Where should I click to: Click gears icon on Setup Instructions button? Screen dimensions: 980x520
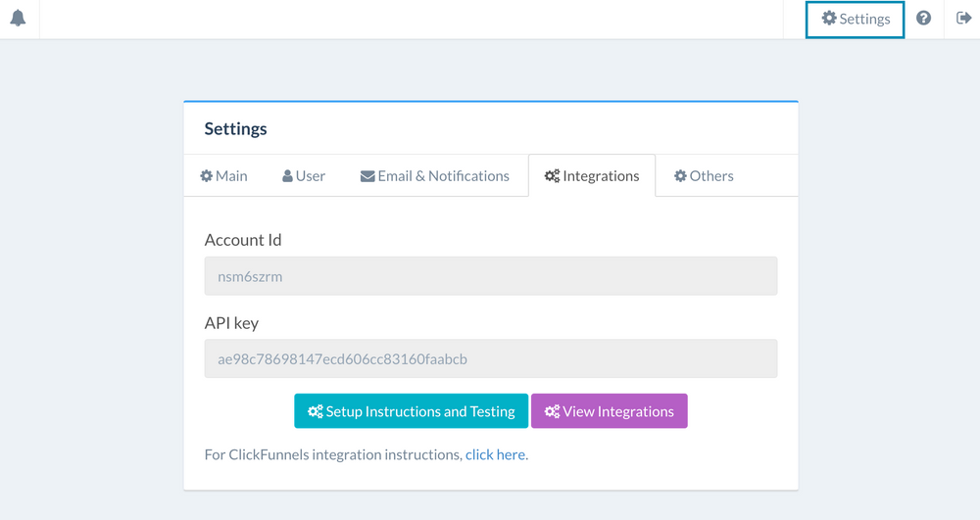[315, 411]
